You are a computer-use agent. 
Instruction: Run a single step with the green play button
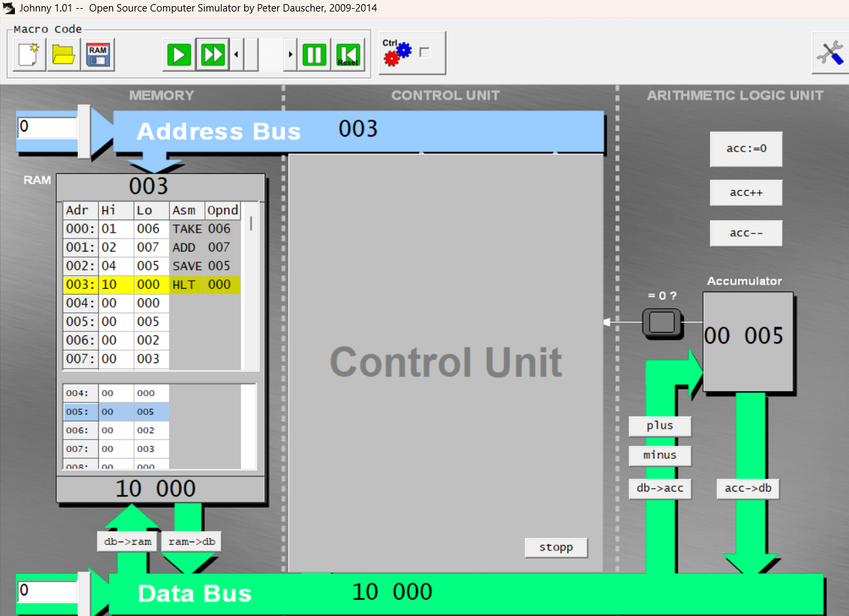179,54
